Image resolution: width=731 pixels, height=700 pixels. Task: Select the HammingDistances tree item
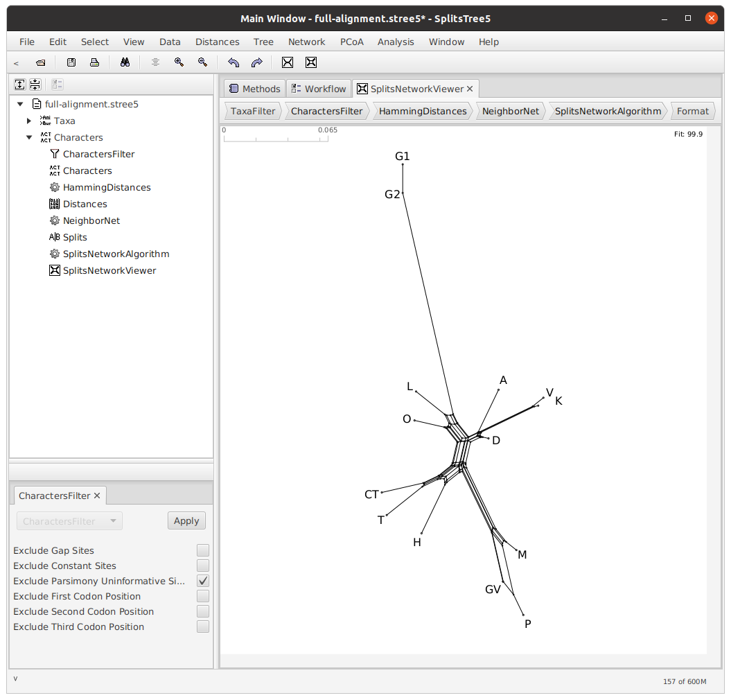(x=107, y=187)
